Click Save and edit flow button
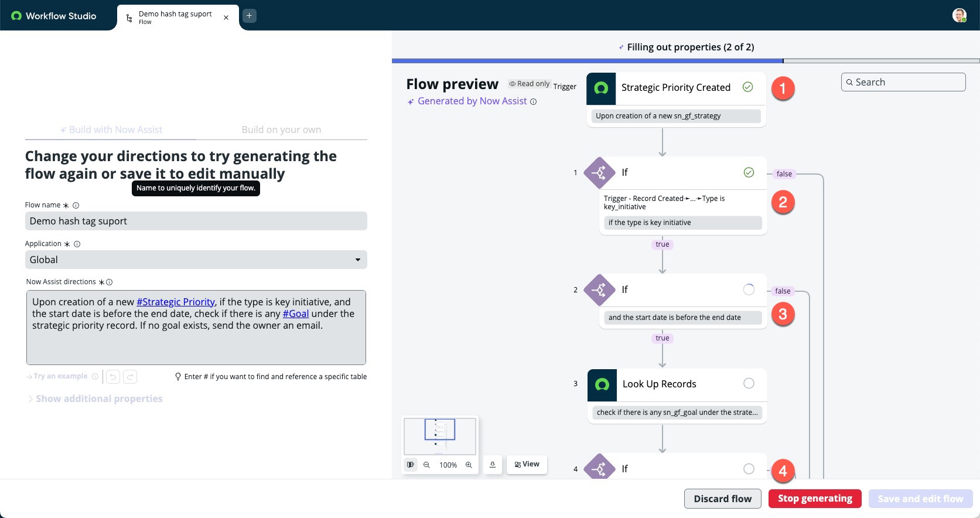Viewport: 980px width, 518px height. click(x=920, y=499)
